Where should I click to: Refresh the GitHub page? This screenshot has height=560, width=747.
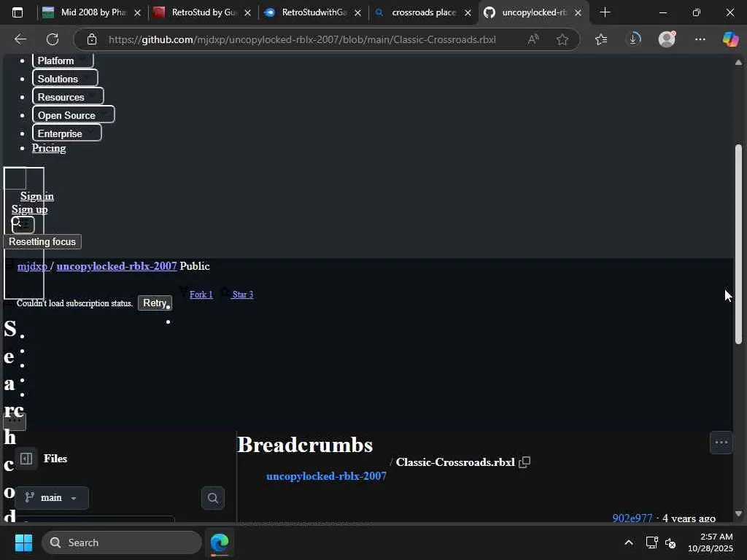click(53, 39)
